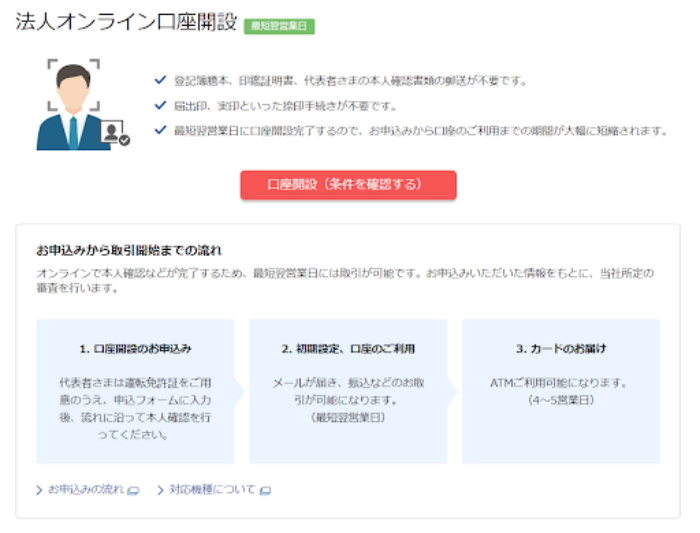This screenshot has height=533, width=700.
Task: Click the checkmark beside 最短翌営業日に口座開設完了 bullet
Action: pyautogui.click(x=160, y=131)
